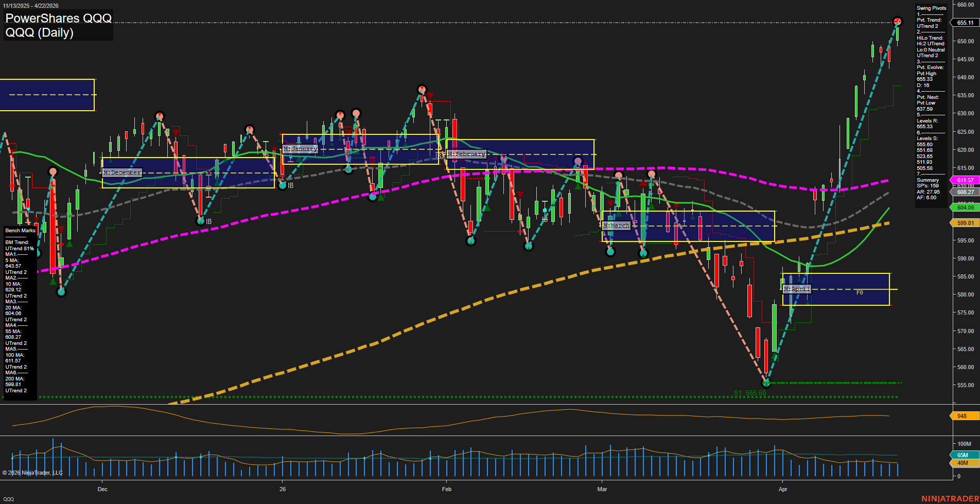Click the Bench Marks panel title

click(21, 230)
